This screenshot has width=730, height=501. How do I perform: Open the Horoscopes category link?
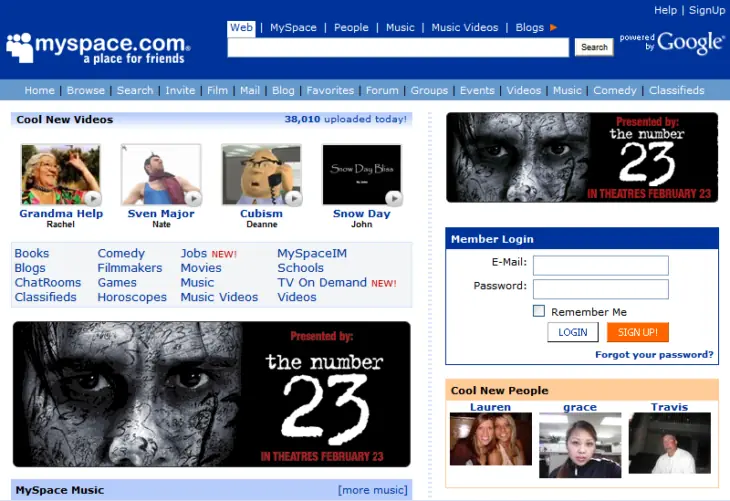click(x=132, y=297)
